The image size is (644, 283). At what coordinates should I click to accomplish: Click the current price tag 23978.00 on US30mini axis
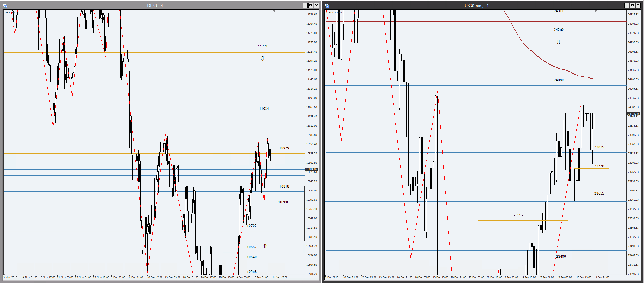pyautogui.click(x=633, y=114)
